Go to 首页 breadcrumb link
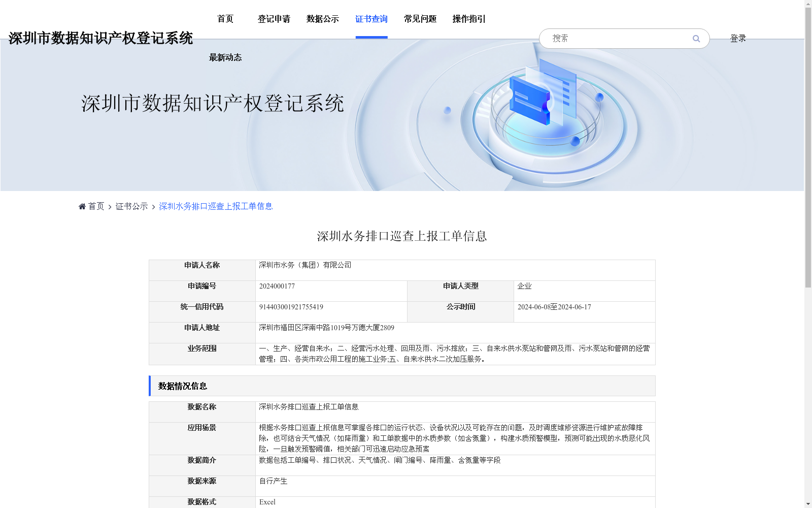This screenshot has height=508, width=812. click(x=96, y=206)
